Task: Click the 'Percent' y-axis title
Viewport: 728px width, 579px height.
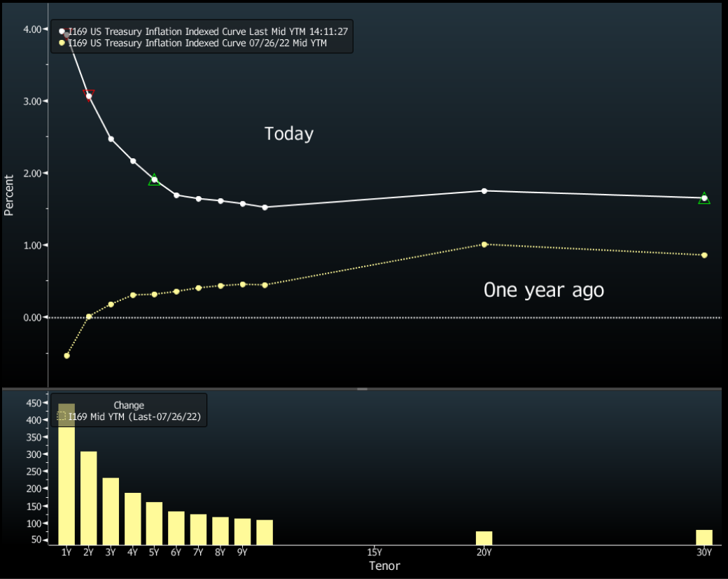Action: (9, 195)
